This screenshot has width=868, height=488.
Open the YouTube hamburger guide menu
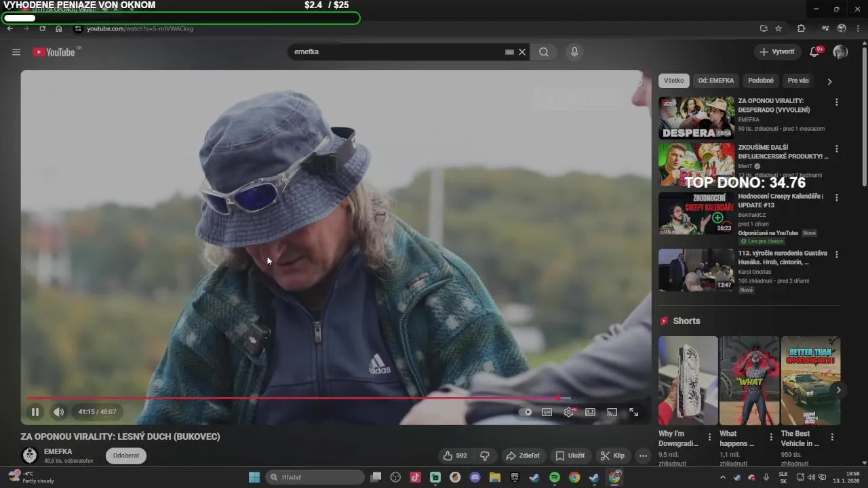pos(16,52)
